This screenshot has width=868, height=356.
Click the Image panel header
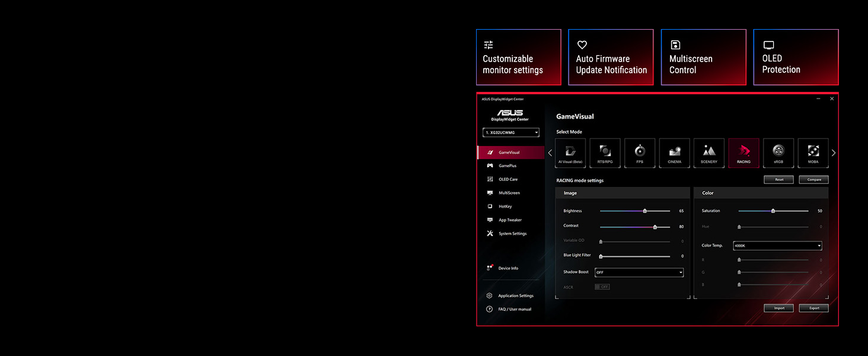(623, 193)
